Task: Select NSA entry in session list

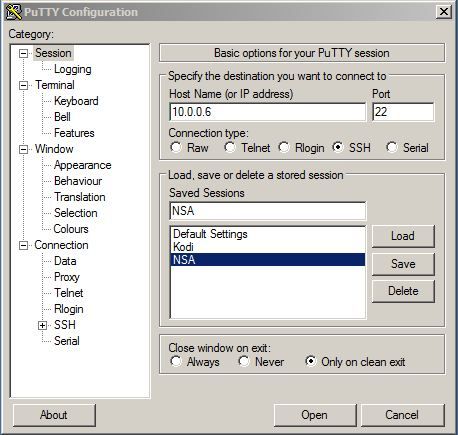Action: click(268, 260)
